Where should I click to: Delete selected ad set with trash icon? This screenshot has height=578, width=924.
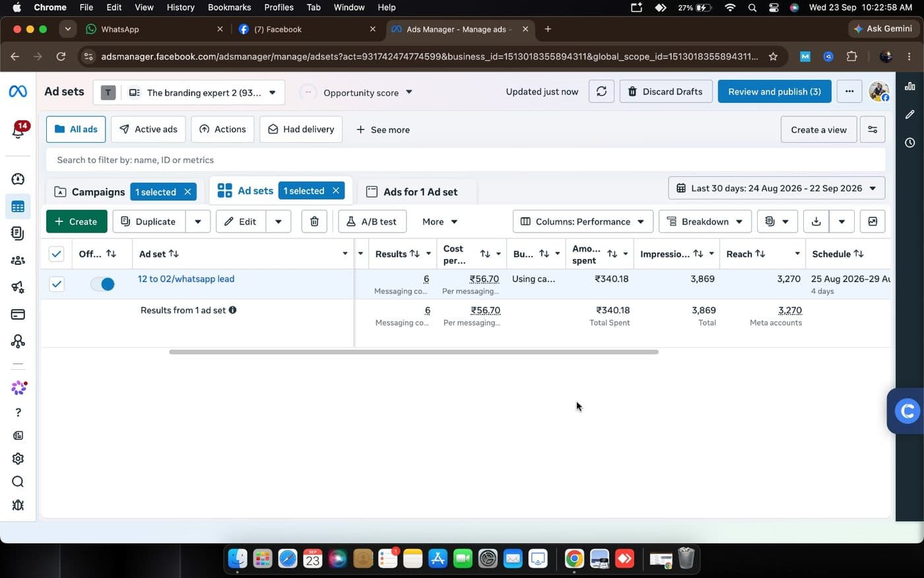tap(314, 221)
